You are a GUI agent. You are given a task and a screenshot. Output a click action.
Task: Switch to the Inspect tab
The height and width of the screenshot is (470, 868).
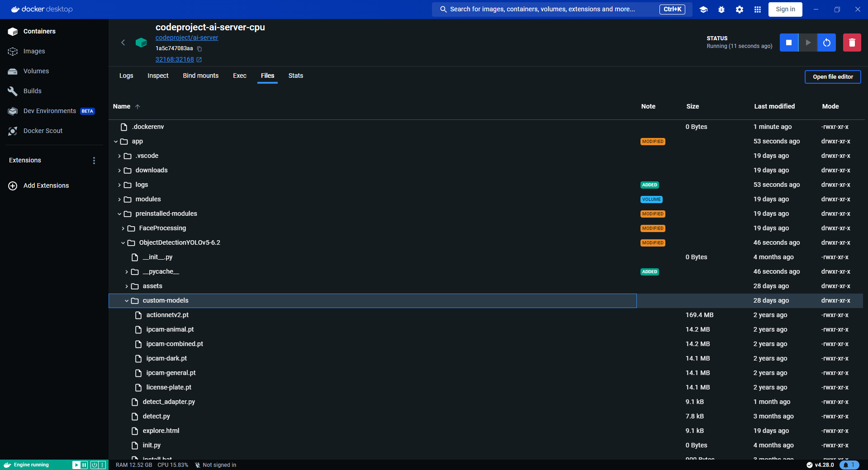pyautogui.click(x=158, y=76)
